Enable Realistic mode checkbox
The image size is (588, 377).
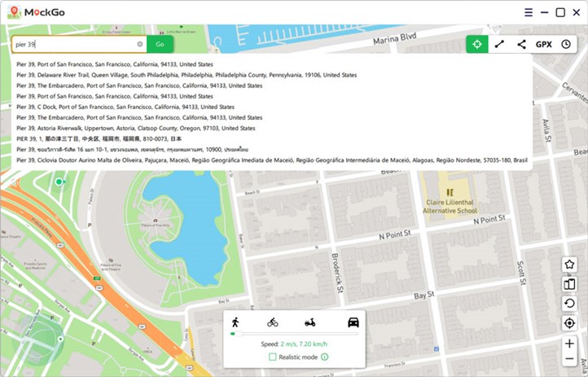273,357
